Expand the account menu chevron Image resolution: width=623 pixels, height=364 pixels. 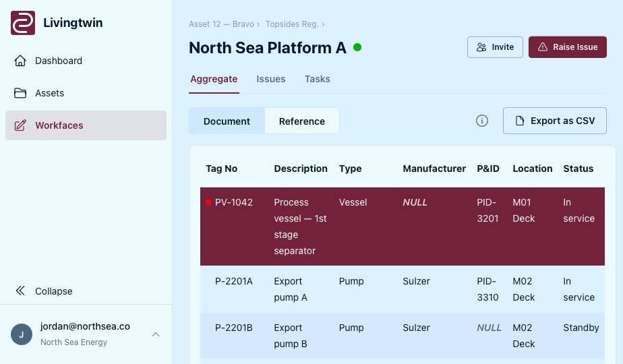pos(156,334)
